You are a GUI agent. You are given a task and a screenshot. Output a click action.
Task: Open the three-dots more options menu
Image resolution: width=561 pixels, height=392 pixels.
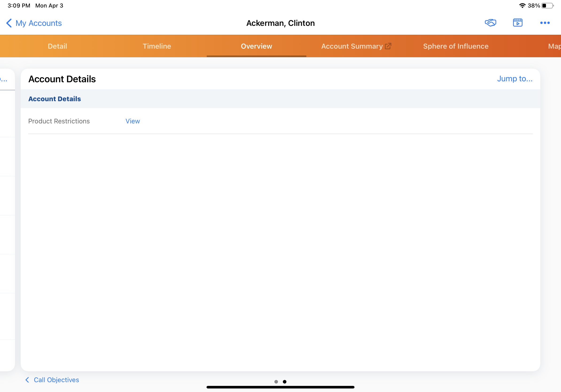click(545, 23)
